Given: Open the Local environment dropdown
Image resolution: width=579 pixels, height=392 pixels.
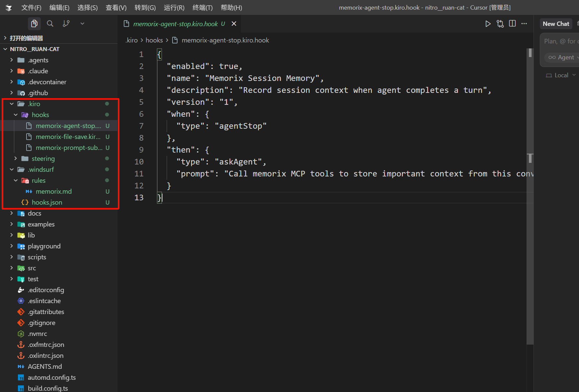Looking at the screenshot, I should click(x=561, y=75).
